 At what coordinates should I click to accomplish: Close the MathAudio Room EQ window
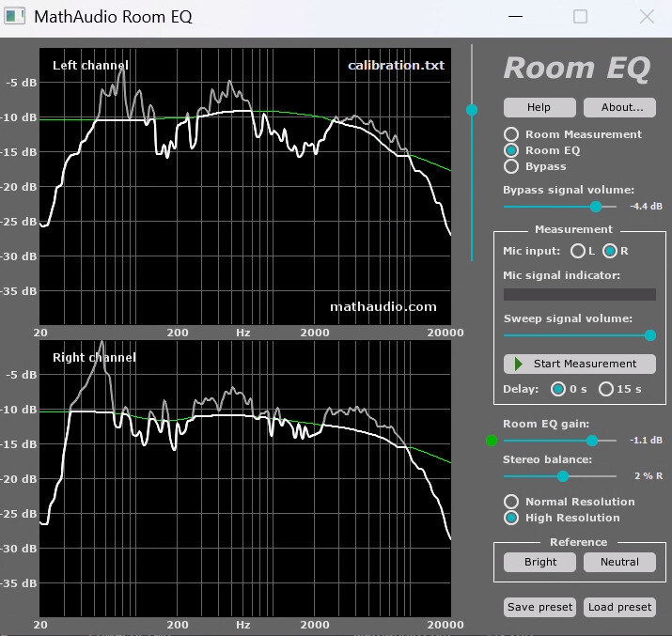pos(646,17)
